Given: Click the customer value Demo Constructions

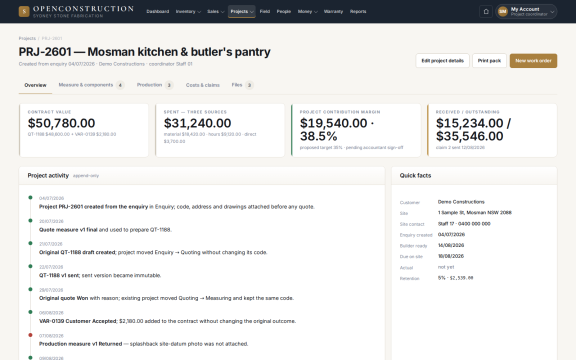Looking at the screenshot, I should 461,202.
